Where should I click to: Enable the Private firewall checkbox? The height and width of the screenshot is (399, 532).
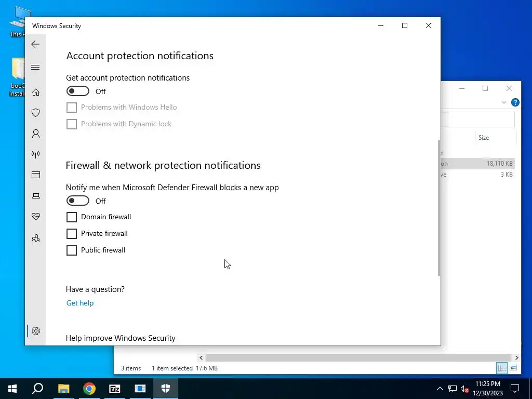[72, 233]
